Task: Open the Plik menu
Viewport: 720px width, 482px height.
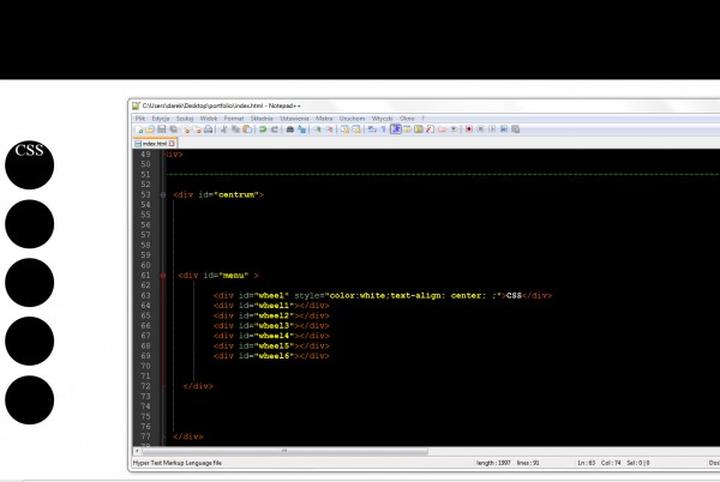Action: [x=140, y=118]
